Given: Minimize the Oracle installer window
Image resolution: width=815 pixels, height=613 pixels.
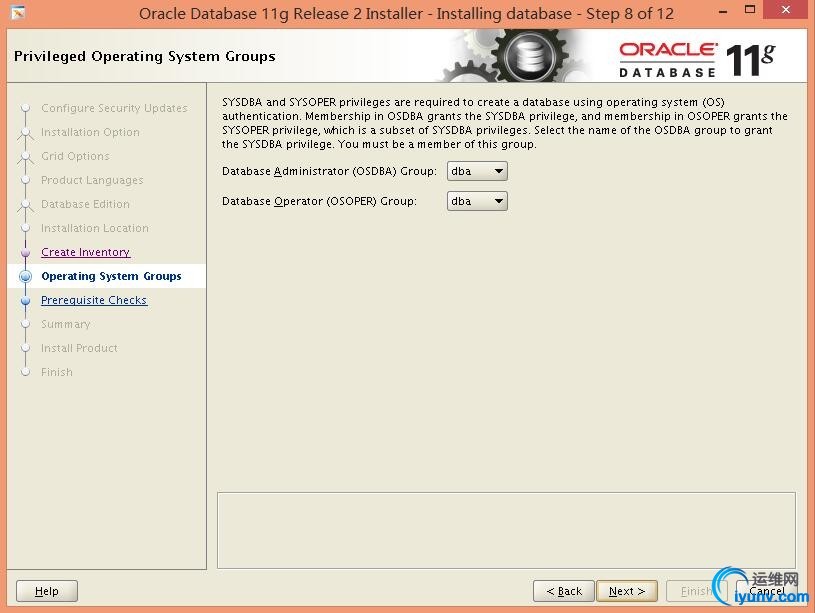Looking at the screenshot, I should click(x=723, y=11).
